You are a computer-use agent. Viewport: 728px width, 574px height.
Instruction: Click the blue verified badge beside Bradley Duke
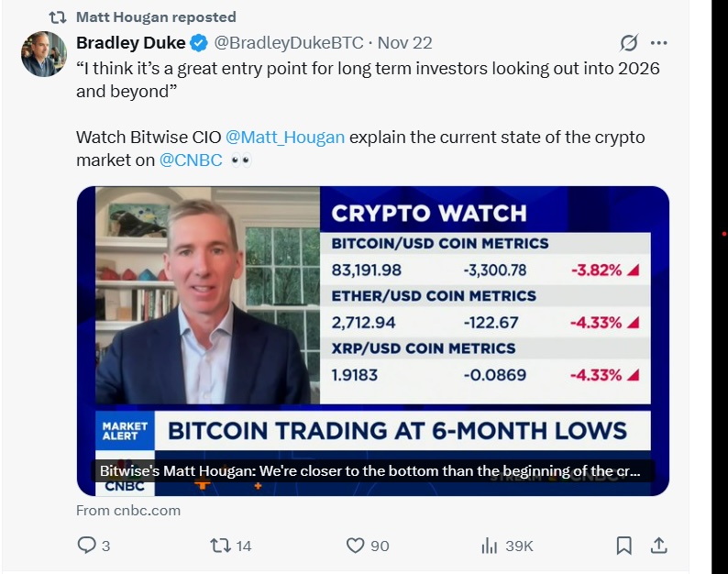coord(199,43)
